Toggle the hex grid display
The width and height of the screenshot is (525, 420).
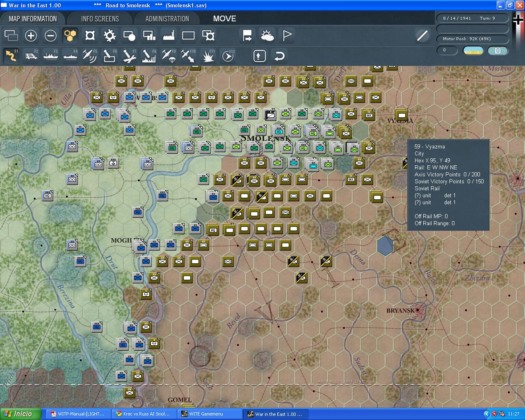click(70, 36)
